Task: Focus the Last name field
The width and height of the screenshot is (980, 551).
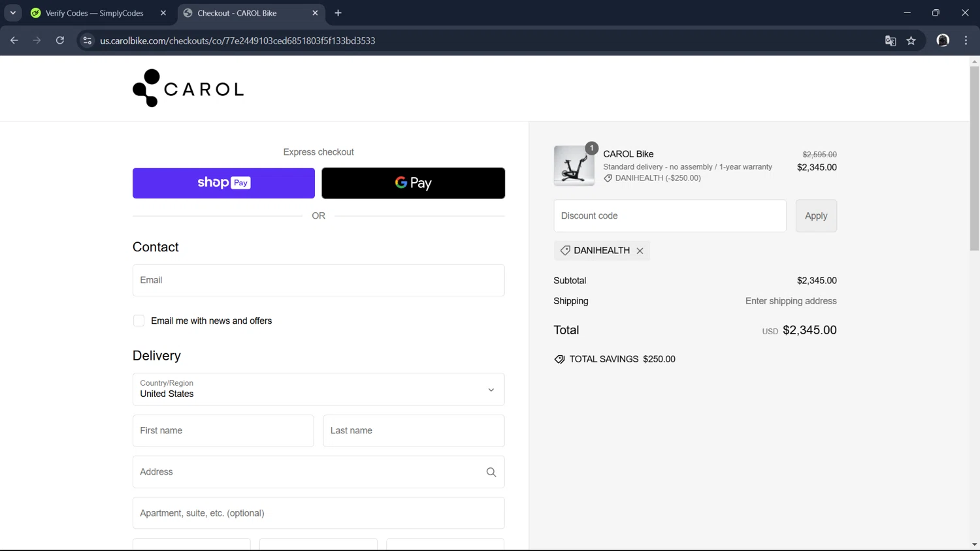Action: click(414, 431)
